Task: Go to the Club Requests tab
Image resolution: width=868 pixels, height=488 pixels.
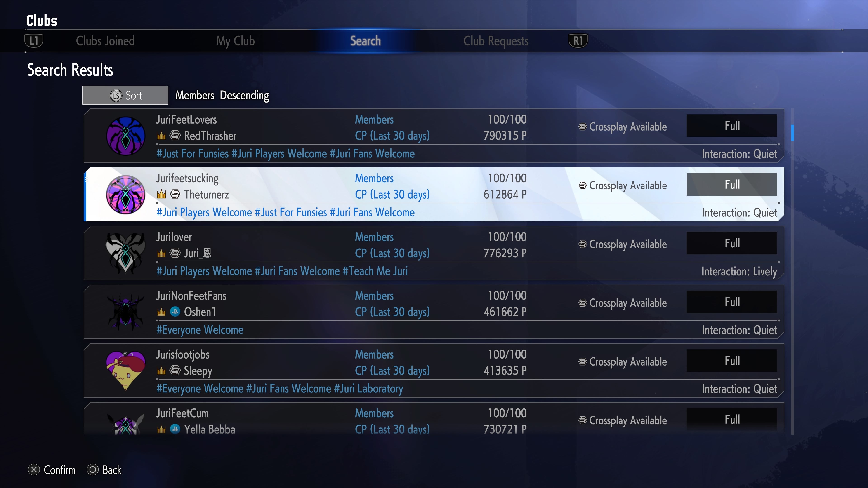Action: [496, 41]
